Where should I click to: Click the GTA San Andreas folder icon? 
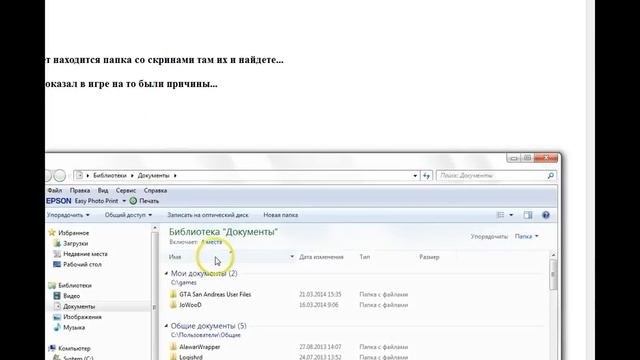point(173,294)
